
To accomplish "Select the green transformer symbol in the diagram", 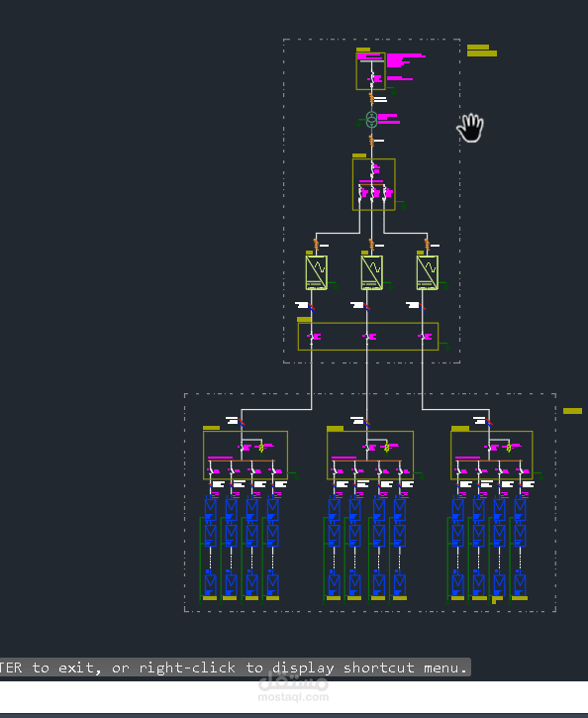I will click(x=371, y=120).
